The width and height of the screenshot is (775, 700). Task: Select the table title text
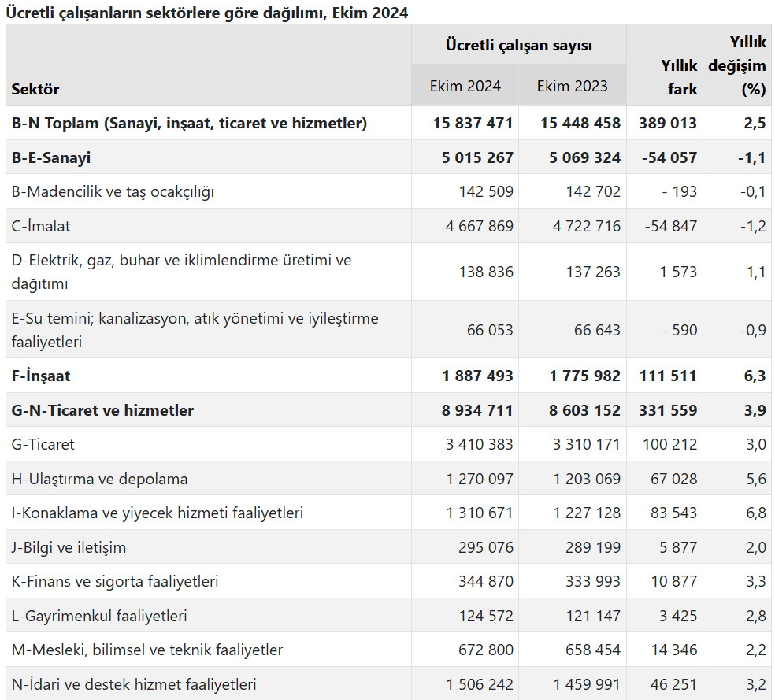[207, 13]
